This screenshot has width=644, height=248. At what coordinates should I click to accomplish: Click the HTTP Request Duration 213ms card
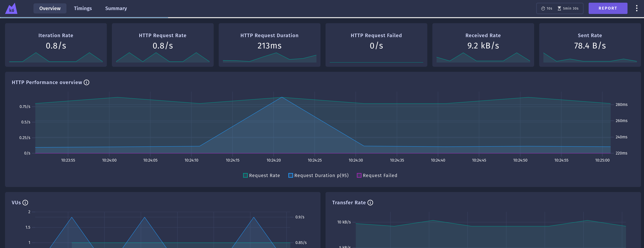[x=269, y=45]
